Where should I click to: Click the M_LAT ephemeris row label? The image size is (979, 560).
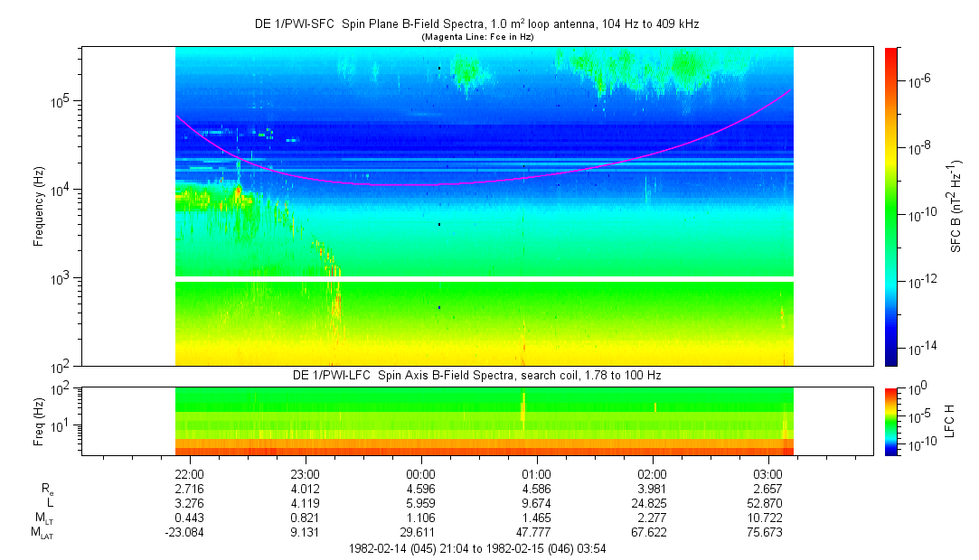42,533
